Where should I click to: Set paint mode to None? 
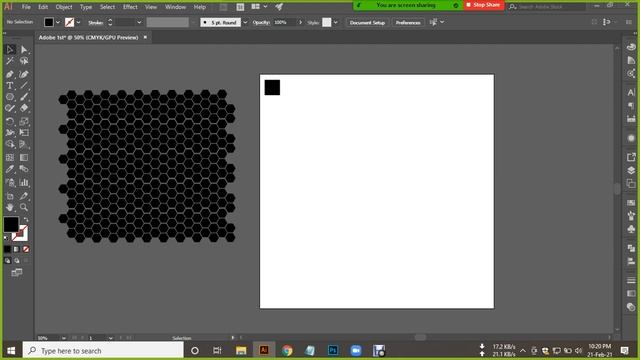click(26, 249)
